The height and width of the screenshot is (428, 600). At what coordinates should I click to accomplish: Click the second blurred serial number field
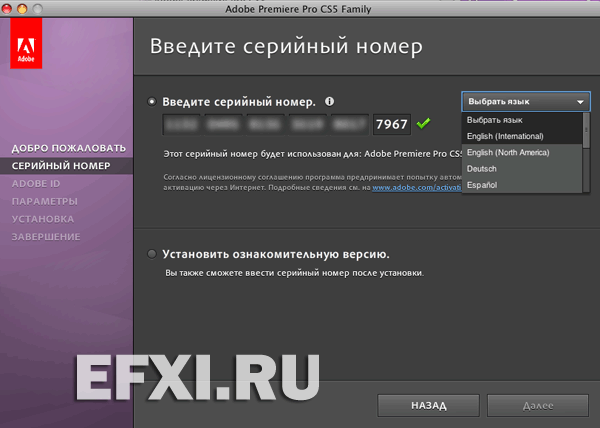224,124
